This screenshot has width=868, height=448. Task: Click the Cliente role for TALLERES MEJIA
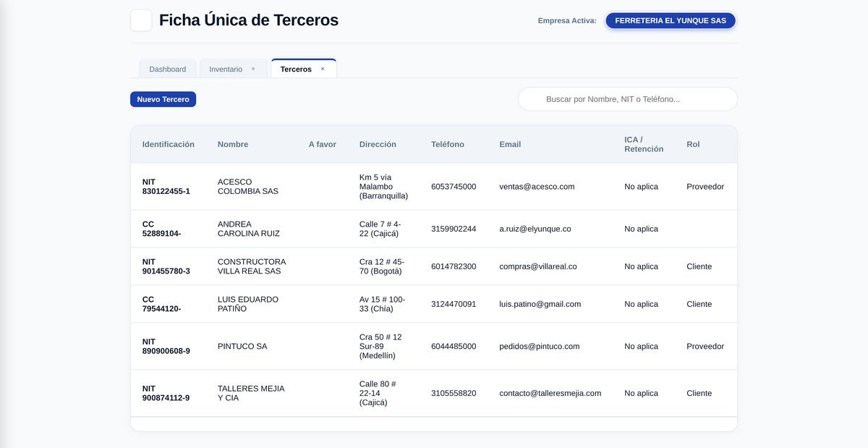pyautogui.click(x=699, y=393)
